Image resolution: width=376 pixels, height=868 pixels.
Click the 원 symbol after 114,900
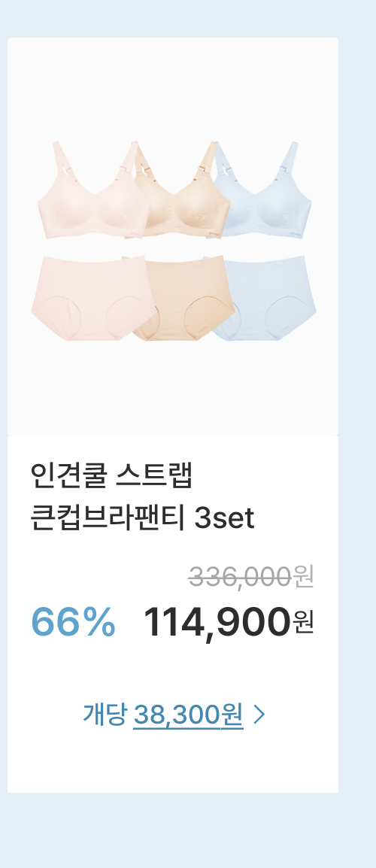[303, 622]
